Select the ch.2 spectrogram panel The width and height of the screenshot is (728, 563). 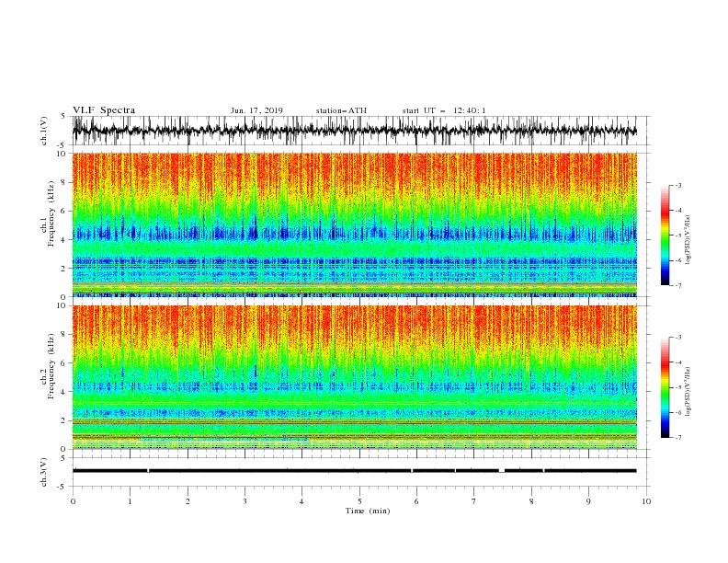point(354,377)
